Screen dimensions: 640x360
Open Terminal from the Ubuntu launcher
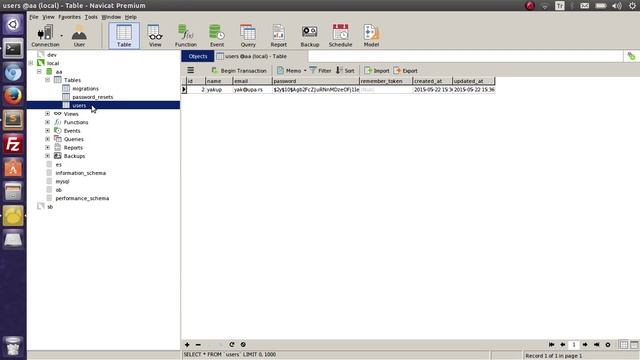tap(13, 49)
